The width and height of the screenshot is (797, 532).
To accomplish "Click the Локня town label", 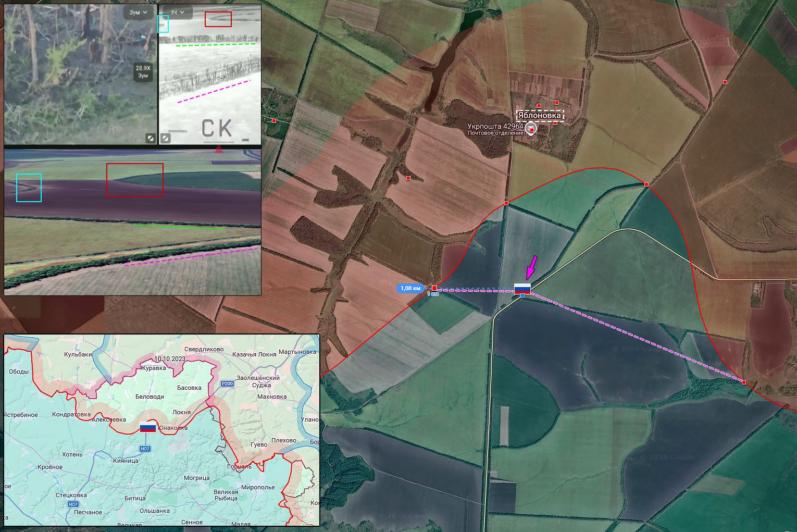I will click(x=182, y=412).
